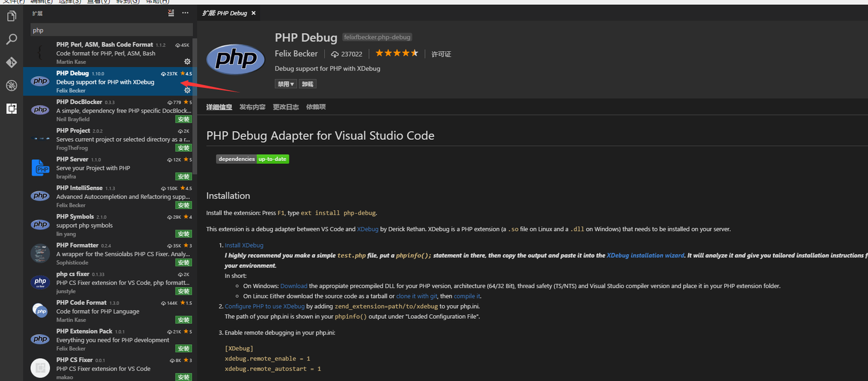Image resolution: width=868 pixels, height=381 pixels.
Task: Open Source Control from the activity bar
Action: point(11,62)
